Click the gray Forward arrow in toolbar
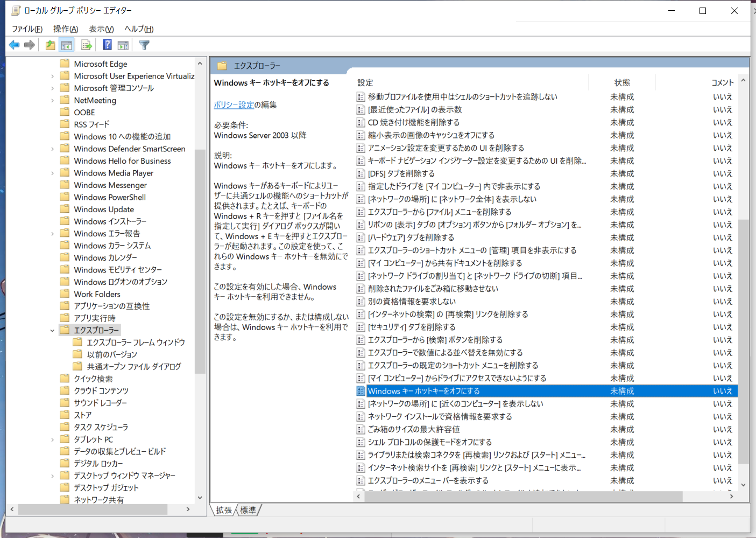This screenshot has width=756, height=538. point(30,45)
